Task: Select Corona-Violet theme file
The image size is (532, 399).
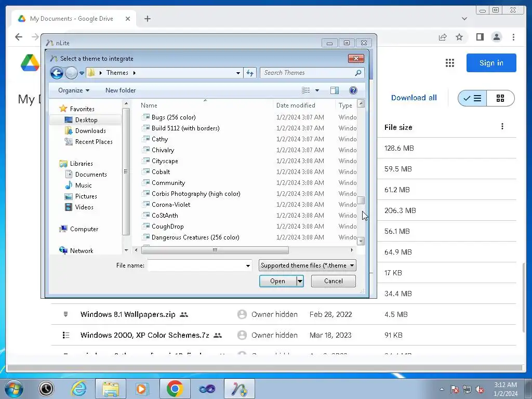Action: tap(170, 205)
